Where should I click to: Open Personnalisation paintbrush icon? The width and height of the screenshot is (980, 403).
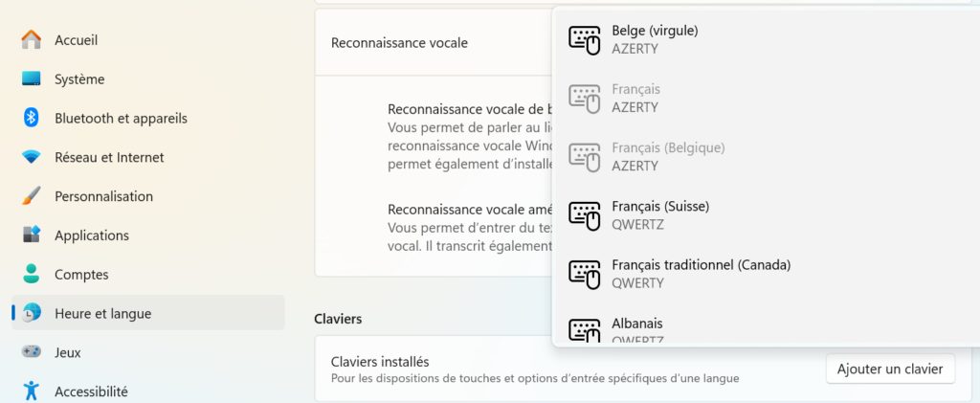(x=31, y=196)
